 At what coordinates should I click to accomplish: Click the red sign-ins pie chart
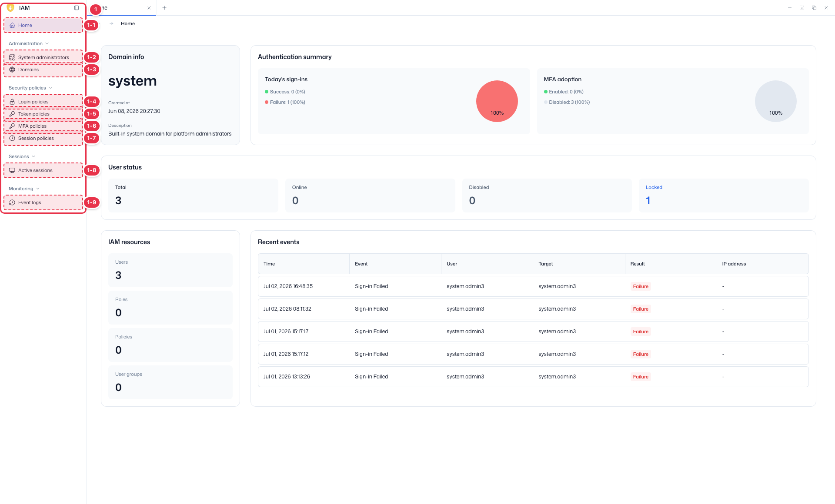497,101
